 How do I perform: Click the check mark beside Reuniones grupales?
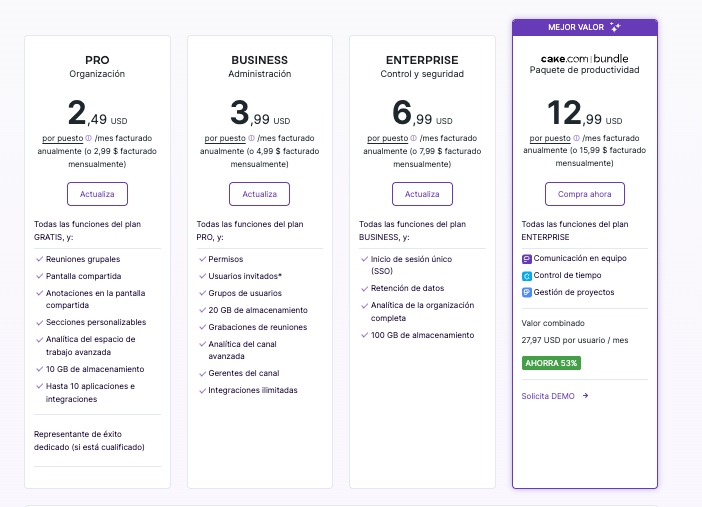point(39,259)
